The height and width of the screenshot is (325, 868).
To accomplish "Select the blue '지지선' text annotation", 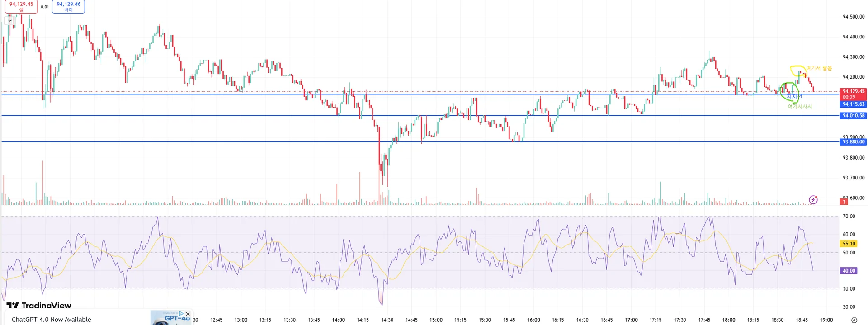I will pyautogui.click(x=794, y=97).
